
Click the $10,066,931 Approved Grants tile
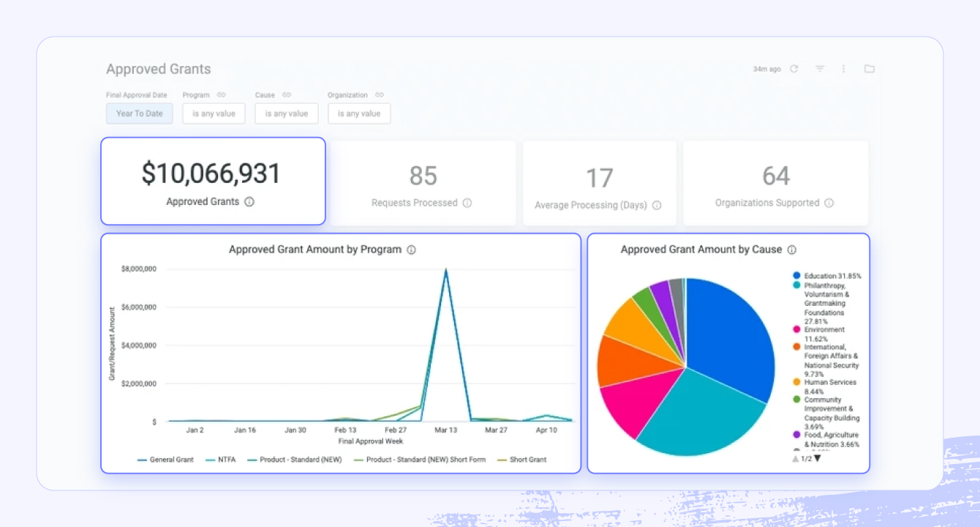213,181
